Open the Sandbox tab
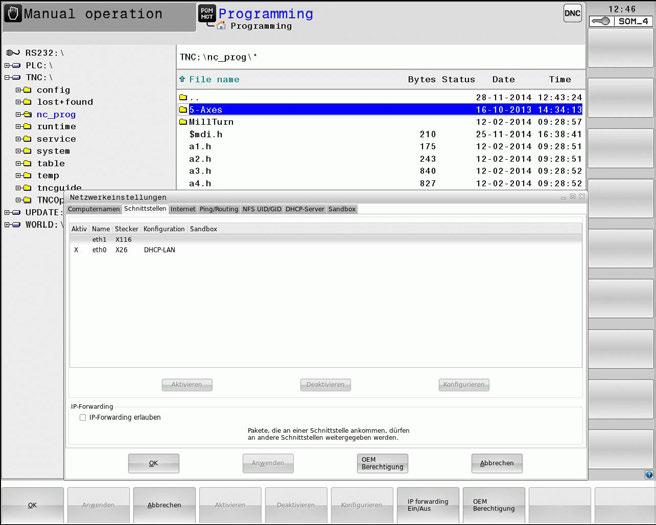 click(342, 209)
